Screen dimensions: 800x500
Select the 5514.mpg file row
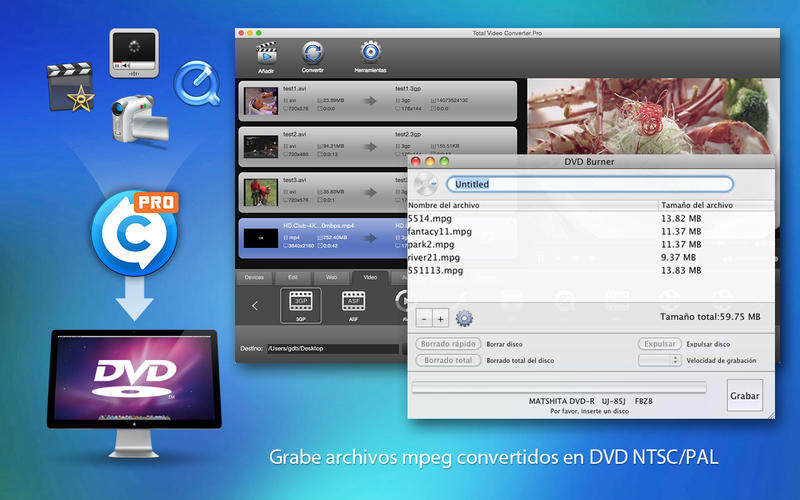pyautogui.click(x=590, y=218)
